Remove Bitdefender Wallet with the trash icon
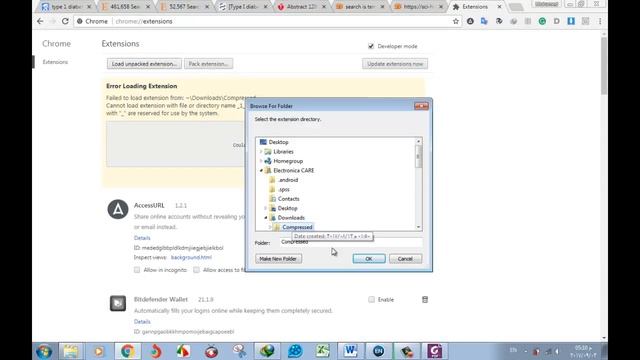 [425, 300]
